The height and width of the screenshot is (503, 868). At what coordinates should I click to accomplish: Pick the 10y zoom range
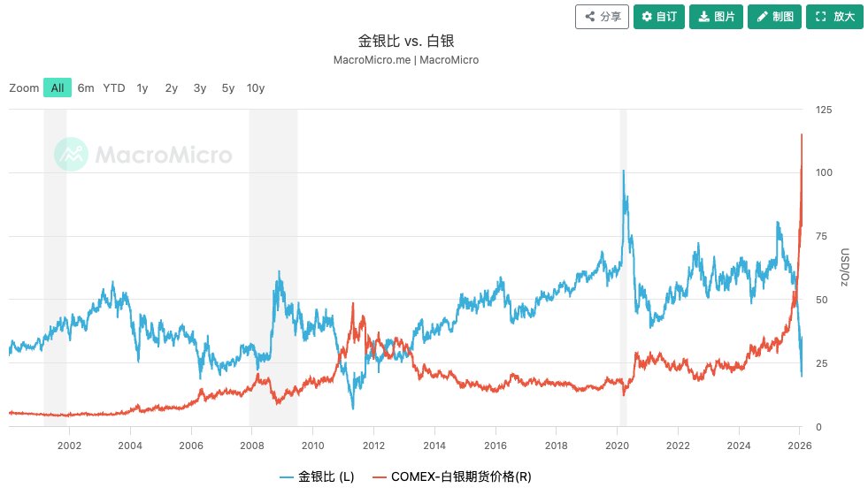click(x=256, y=88)
